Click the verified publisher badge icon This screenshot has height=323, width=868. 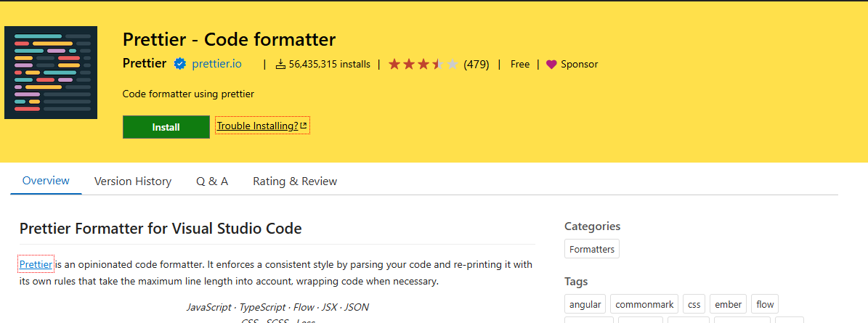(x=179, y=64)
